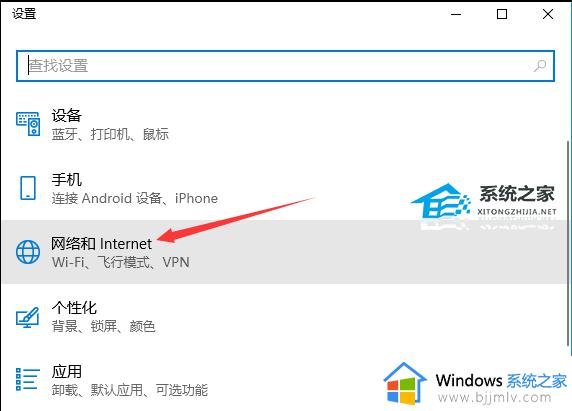Click the Devices keyboard and speaker icon
The width and height of the screenshot is (572, 411).
pyautogui.click(x=28, y=124)
